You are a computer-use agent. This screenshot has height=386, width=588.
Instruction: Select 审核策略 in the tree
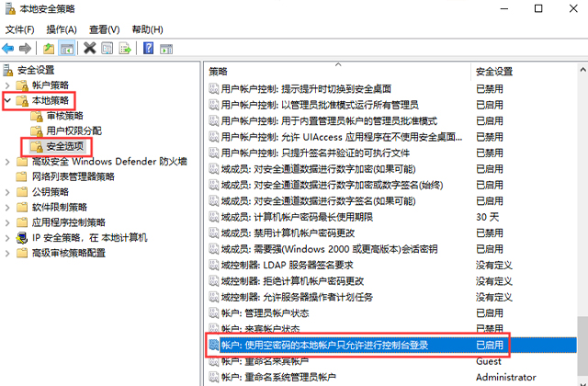[64, 116]
